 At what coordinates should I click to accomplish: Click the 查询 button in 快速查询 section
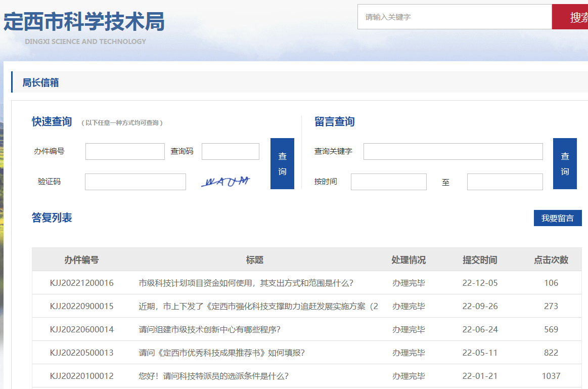pos(282,164)
